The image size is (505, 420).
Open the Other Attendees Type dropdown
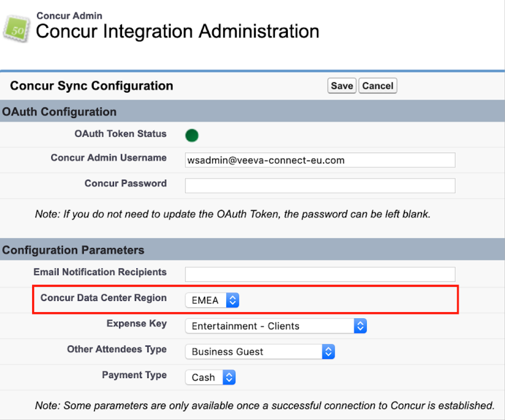(260, 352)
